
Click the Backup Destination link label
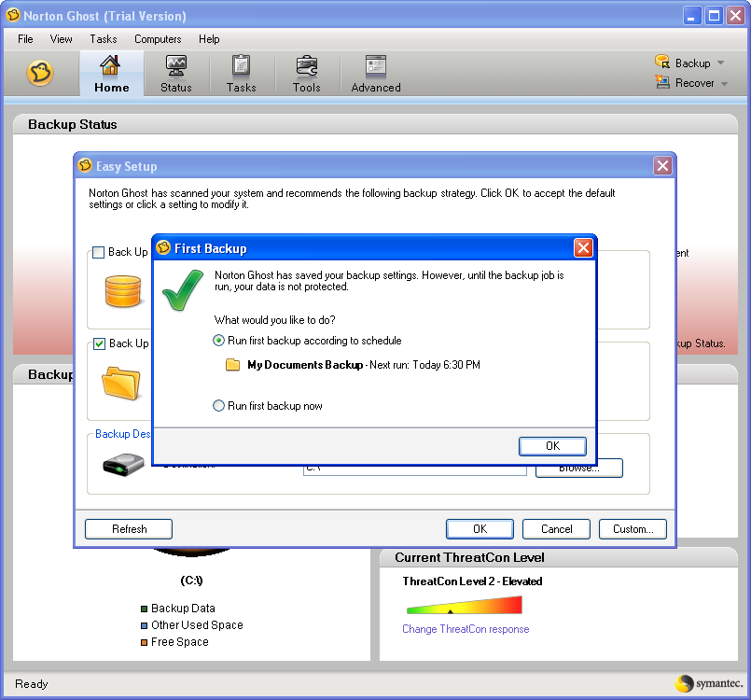[122, 434]
